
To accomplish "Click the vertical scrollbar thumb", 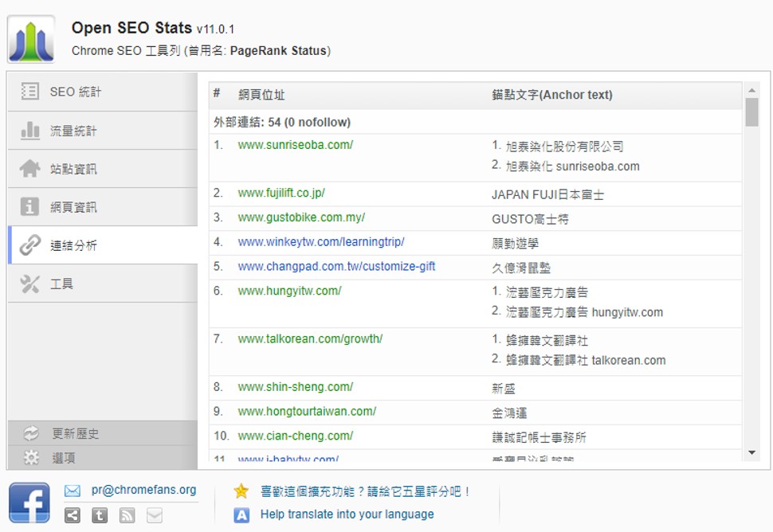I will 751,112.
